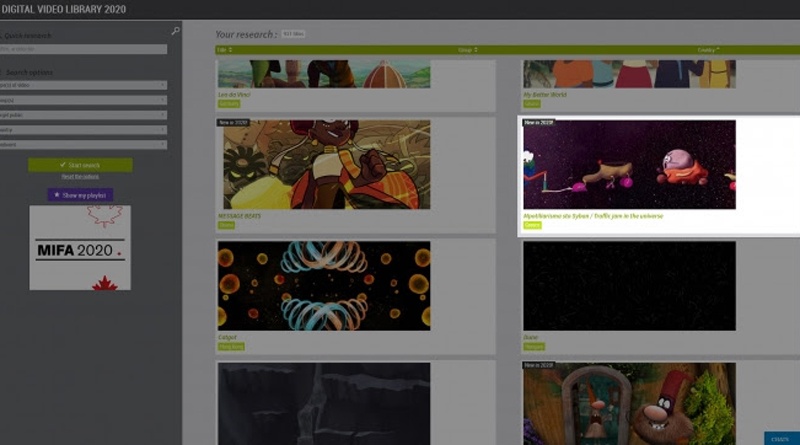Open the target public dropdown
Viewport: 800px width, 445px height.
pyautogui.click(x=84, y=115)
